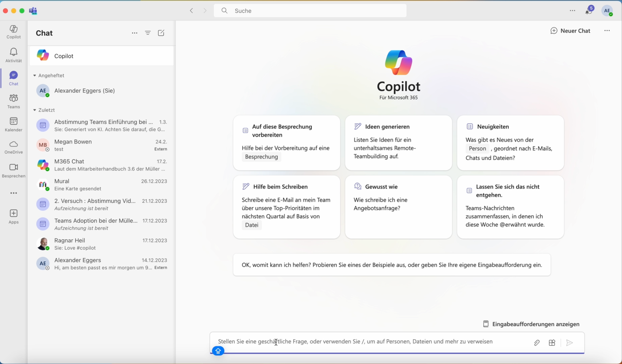The height and width of the screenshot is (364, 622).
Task: Open more apps ellipsis in sidebar
Action: click(14, 193)
